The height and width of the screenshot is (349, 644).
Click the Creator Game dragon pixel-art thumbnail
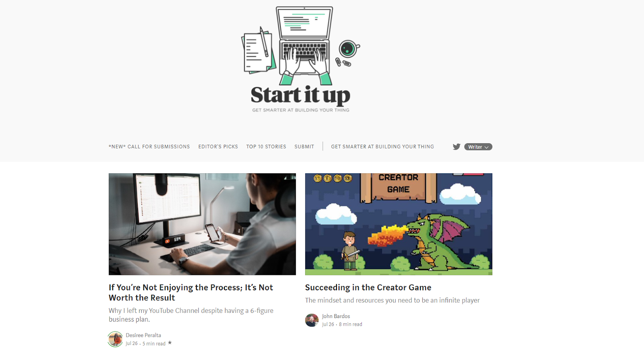(398, 224)
